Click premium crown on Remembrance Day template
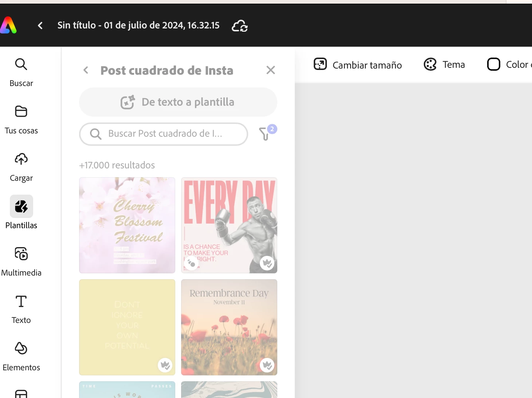 click(267, 365)
